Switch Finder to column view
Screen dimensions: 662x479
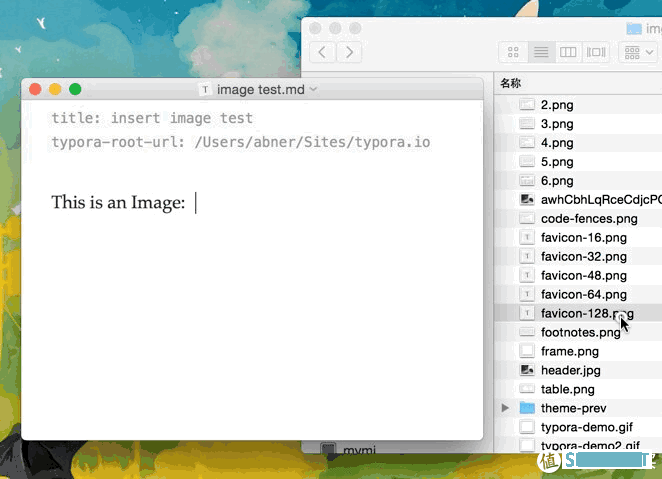[x=568, y=52]
